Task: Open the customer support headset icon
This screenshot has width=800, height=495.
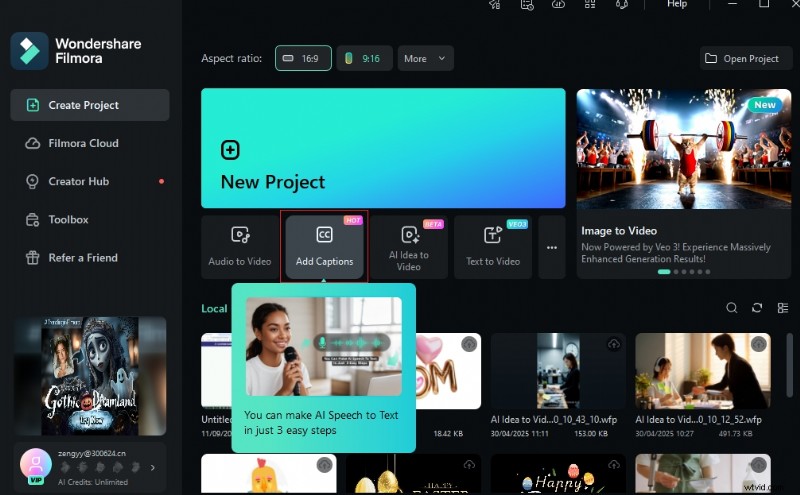Action: point(620,5)
